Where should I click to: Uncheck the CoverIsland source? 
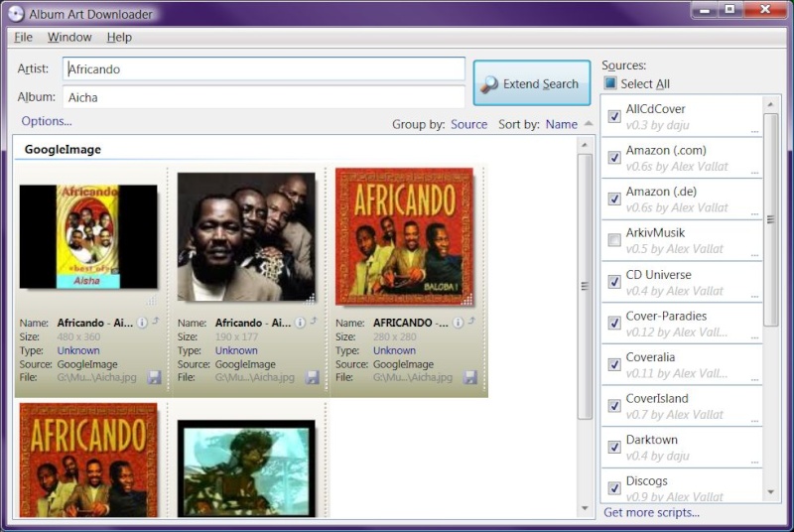point(614,406)
